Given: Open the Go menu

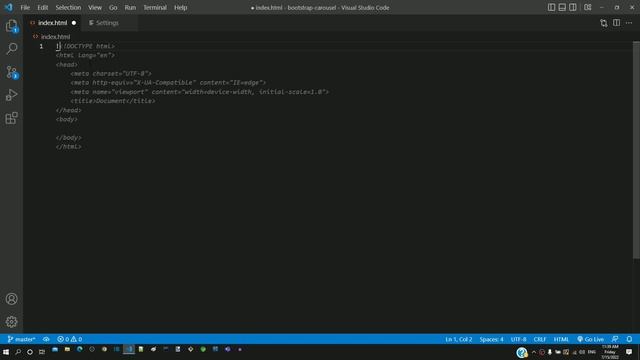Looking at the screenshot, I should click(113, 7).
